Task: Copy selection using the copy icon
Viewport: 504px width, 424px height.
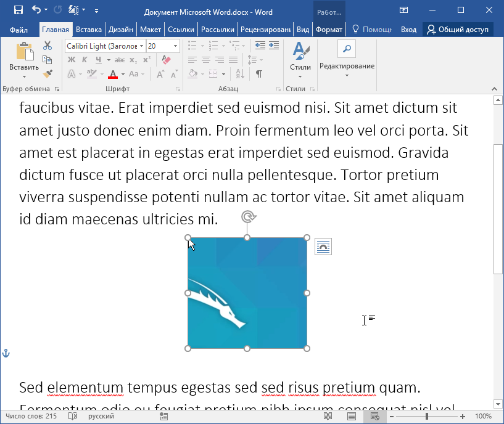Action: (x=48, y=60)
